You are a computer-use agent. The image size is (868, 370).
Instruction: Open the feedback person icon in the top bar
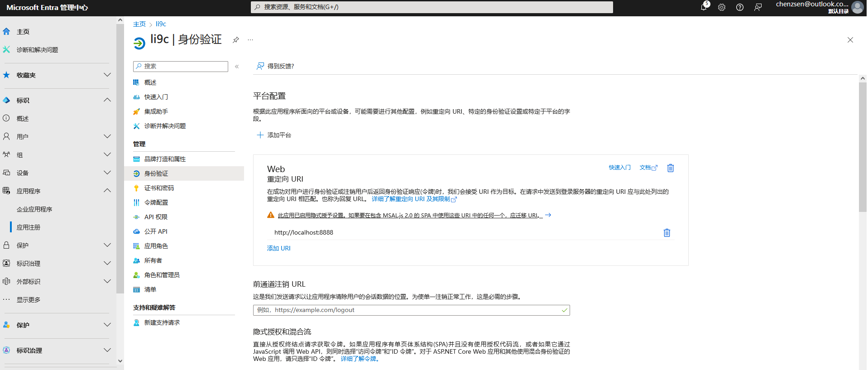[758, 7]
